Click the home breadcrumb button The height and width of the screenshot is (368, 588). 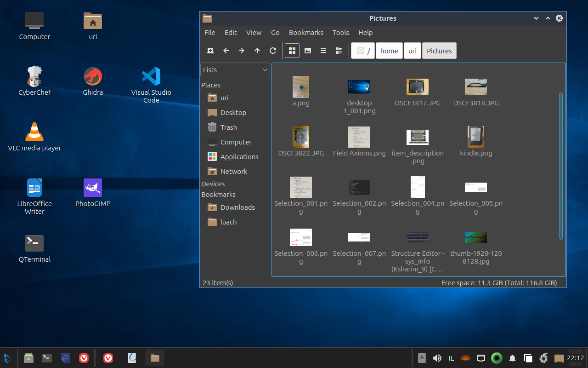(x=389, y=51)
